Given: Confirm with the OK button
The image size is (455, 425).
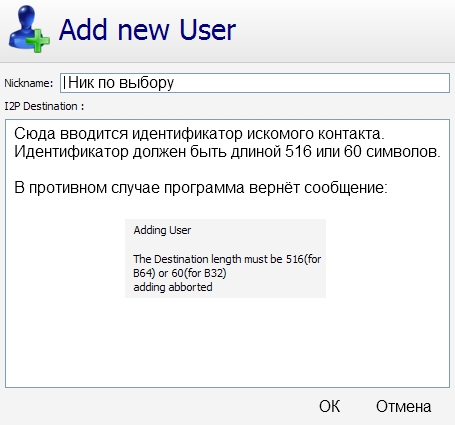Looking at the screenshot, I should pos(330,406).
